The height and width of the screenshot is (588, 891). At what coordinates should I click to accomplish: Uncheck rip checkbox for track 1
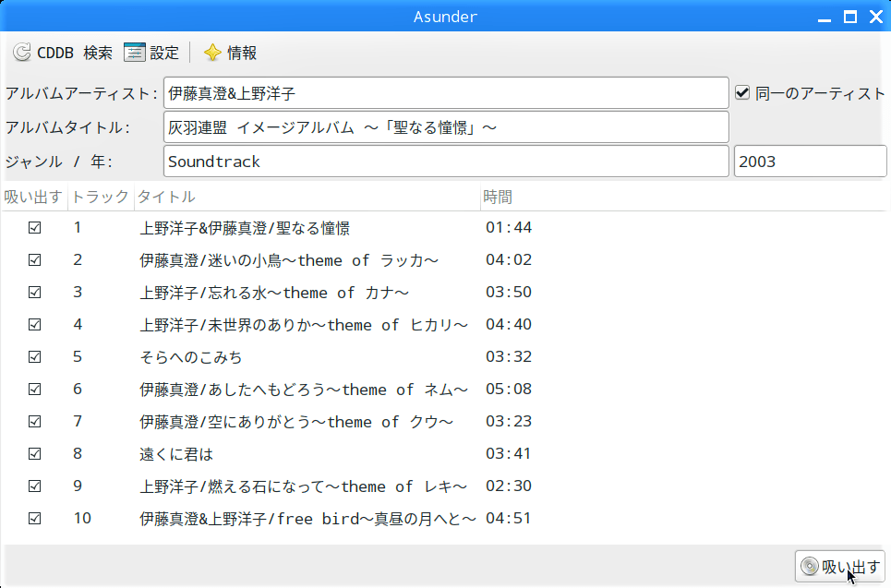[x=35, y=228]
